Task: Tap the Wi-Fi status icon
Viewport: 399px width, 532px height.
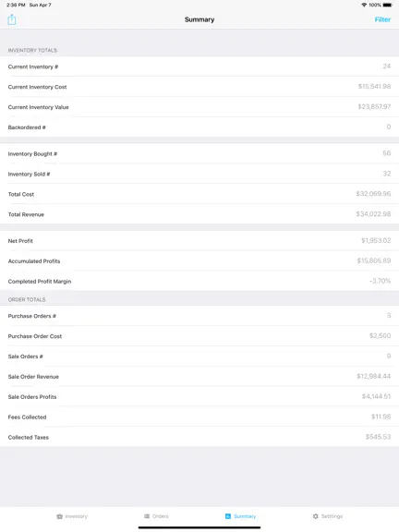Action: tap(364, 5)
